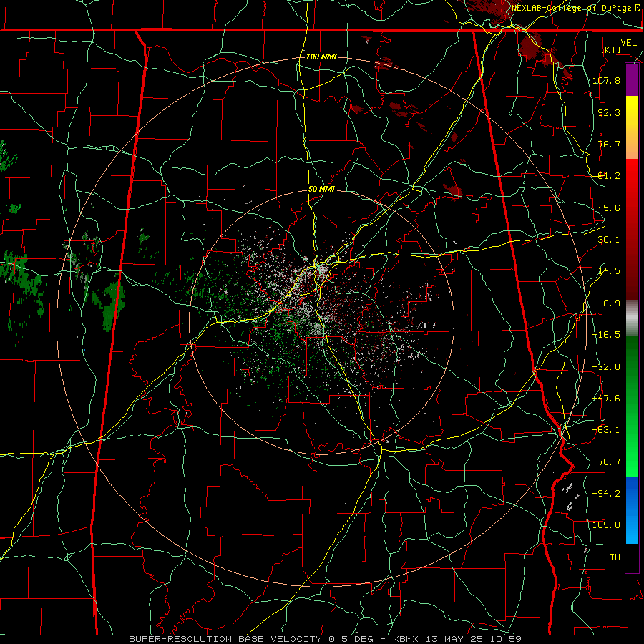The height and width of the screenshot is (644, 644).
Task: Select the 76.7 value on velocity scale
Action: tap(609, 144)
